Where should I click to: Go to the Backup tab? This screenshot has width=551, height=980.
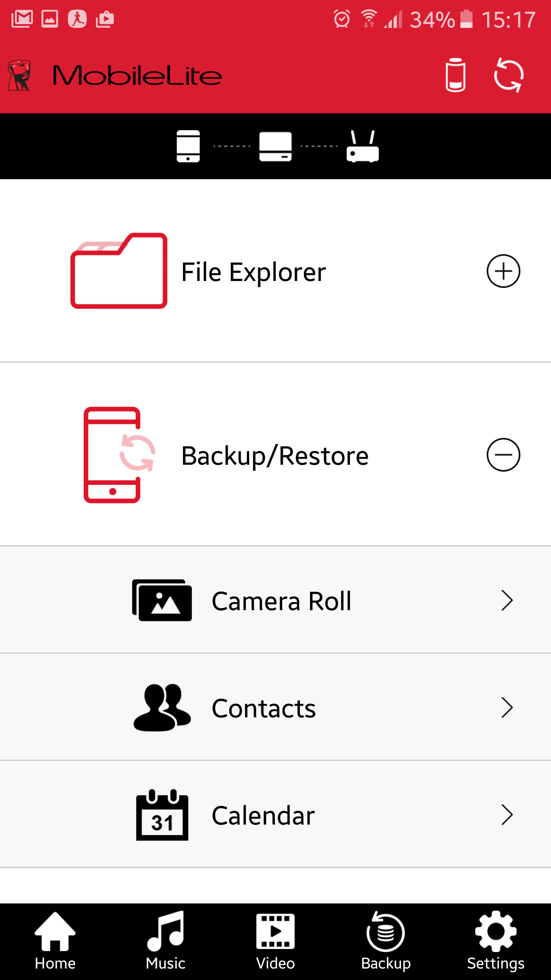386,942
